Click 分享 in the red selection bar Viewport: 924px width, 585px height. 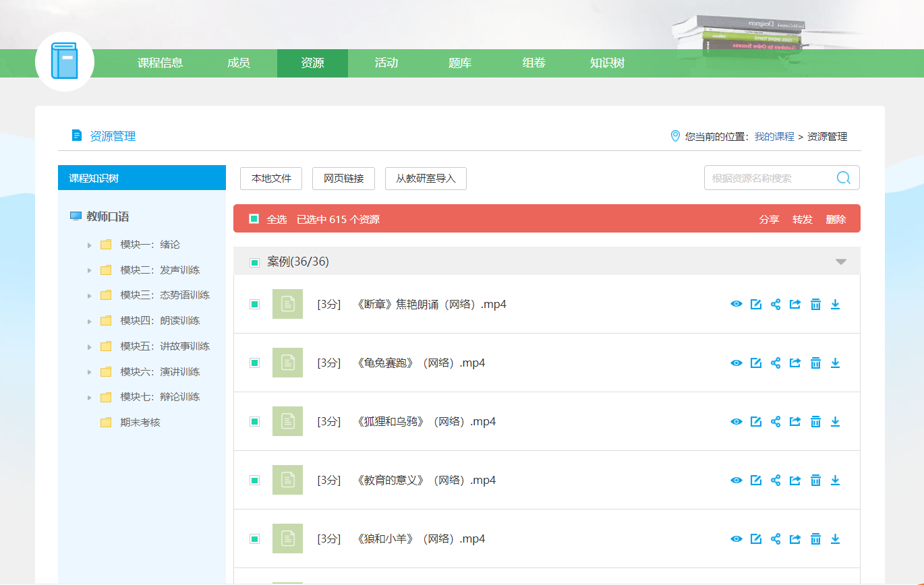pyautogui.click(x=769, y=219)
